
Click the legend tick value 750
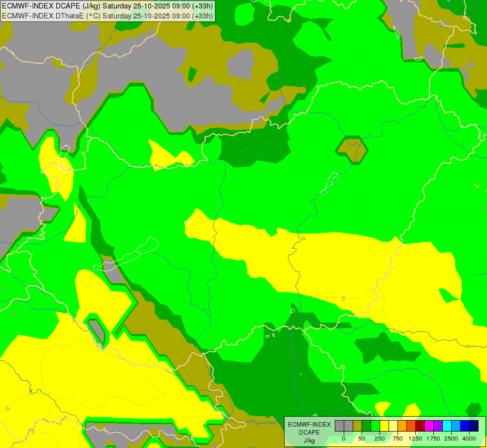397,439
